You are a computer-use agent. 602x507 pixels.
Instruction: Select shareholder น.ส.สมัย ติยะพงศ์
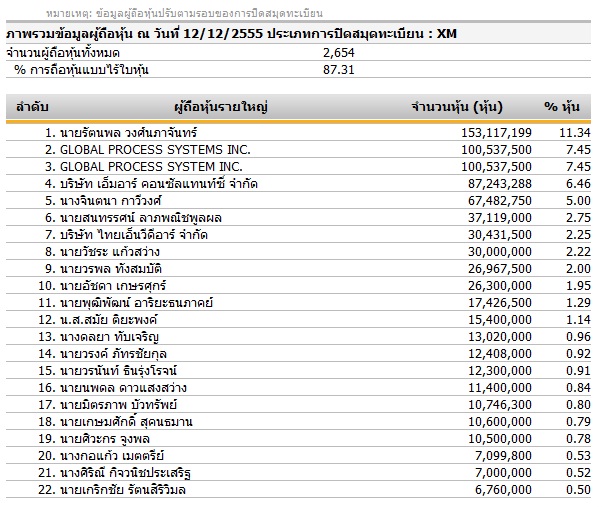pos(109,320)
